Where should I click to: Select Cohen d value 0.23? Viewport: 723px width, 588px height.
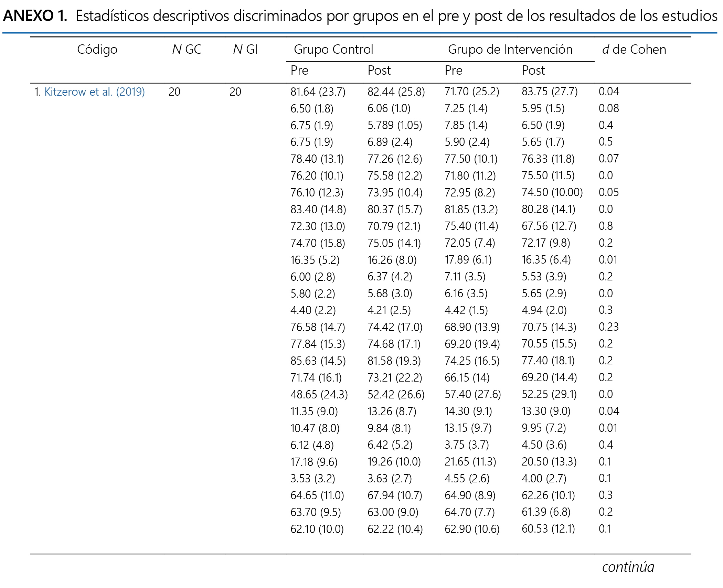609,327
